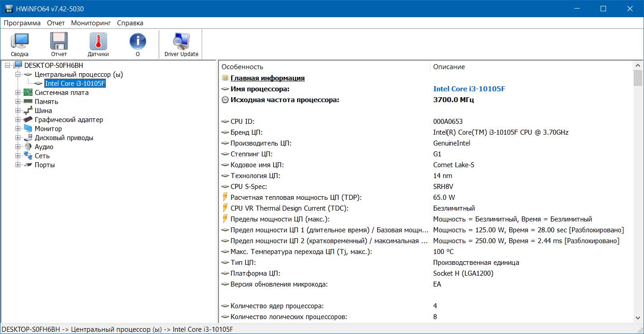Expand the Шина tree node
Viewport: 644px width, 334px height.
18,111
